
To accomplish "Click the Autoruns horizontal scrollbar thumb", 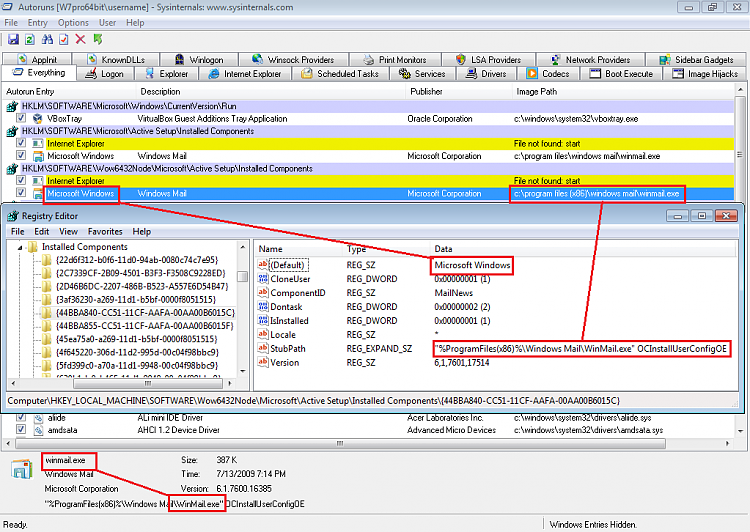I will pyautogui.click(x=340, y=443).
